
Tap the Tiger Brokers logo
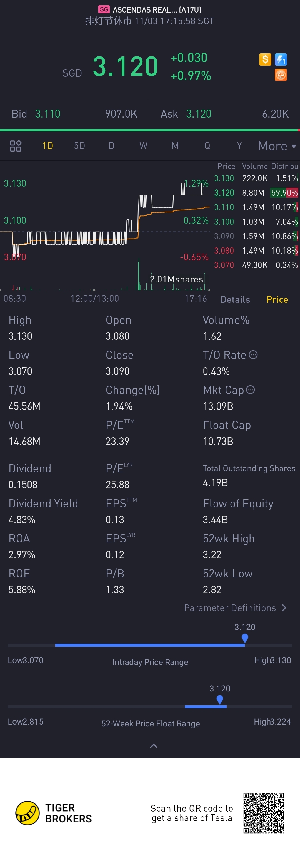click(54, 813)
